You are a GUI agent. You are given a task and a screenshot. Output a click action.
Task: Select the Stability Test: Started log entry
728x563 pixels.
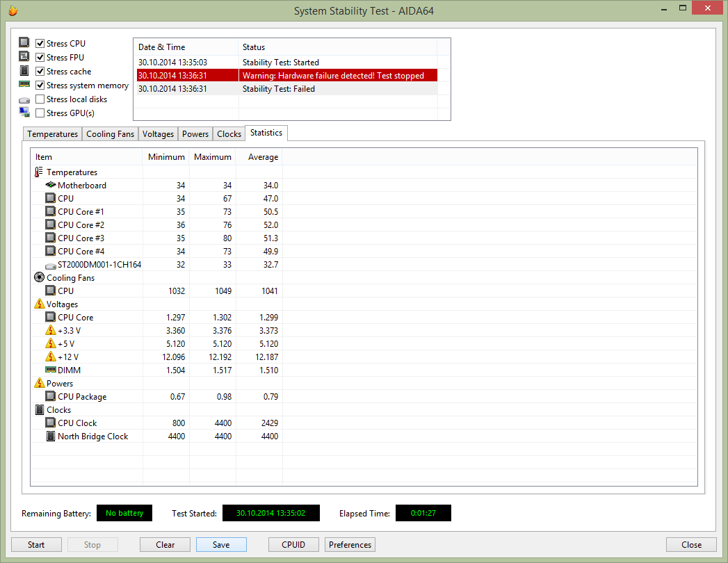click(287, 62)
